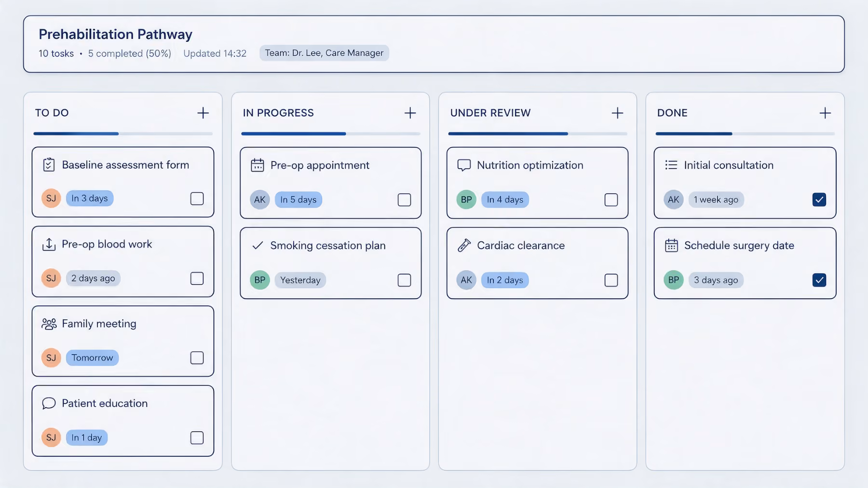Click the To Do column progress bar
Screen dimensions: 868x488
click(123, 133)
